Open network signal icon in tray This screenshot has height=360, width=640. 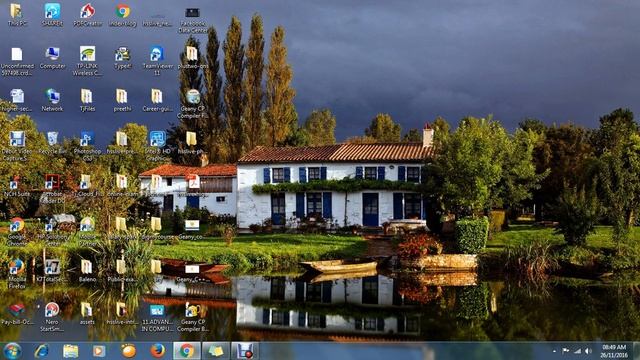[577, 351]
